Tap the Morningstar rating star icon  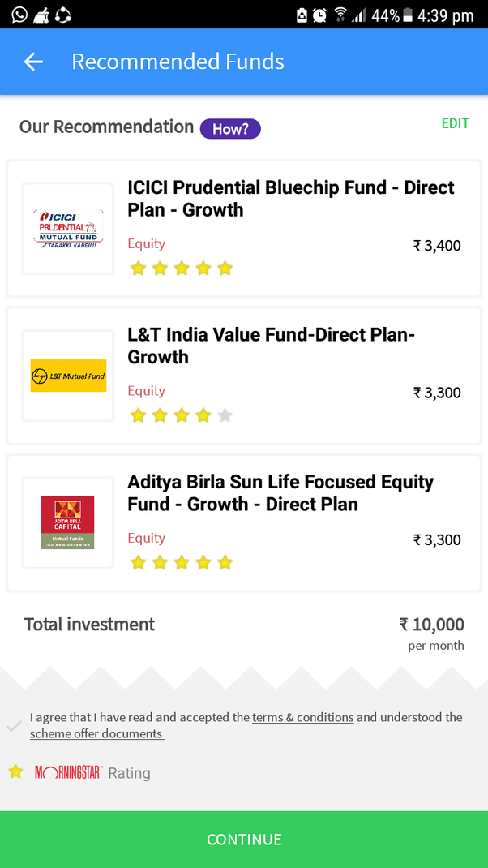pos(15,772)
